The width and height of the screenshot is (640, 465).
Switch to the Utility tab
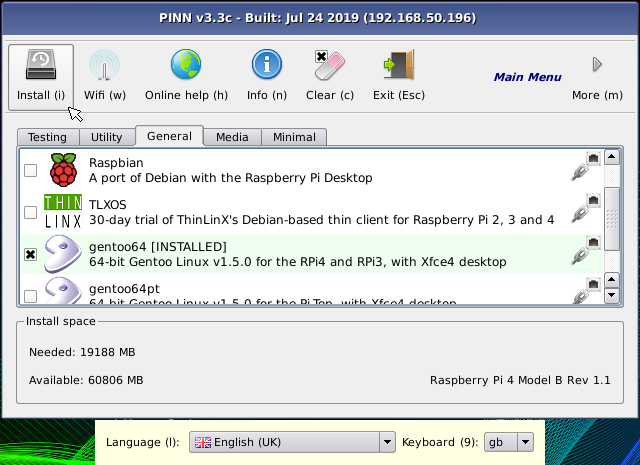tap(107, 137)
